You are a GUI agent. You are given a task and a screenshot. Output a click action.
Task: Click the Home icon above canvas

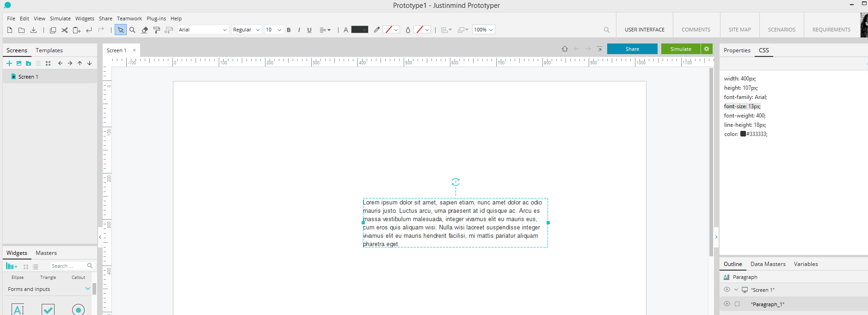pos(565,49)
